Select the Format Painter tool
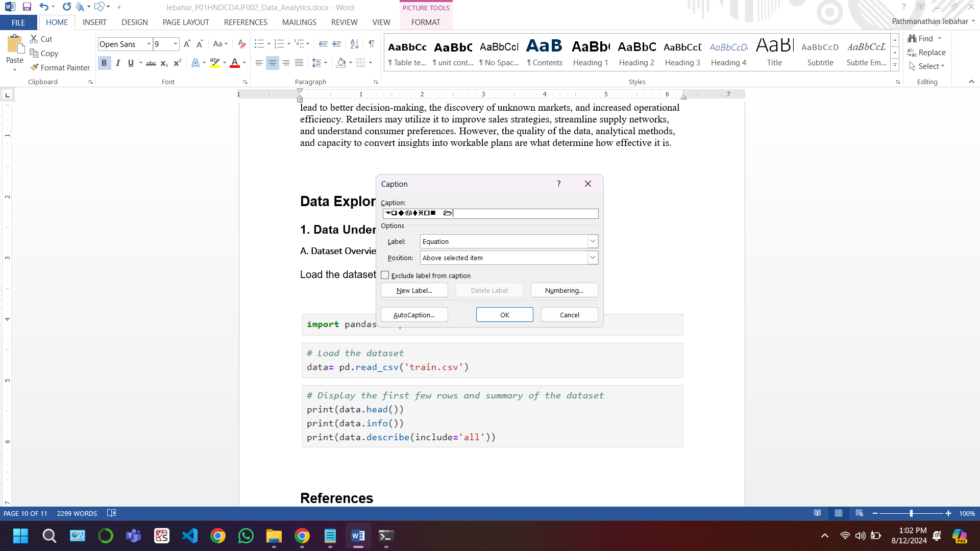This screenshot has height=551, width=980. click(x=60, y=67)
